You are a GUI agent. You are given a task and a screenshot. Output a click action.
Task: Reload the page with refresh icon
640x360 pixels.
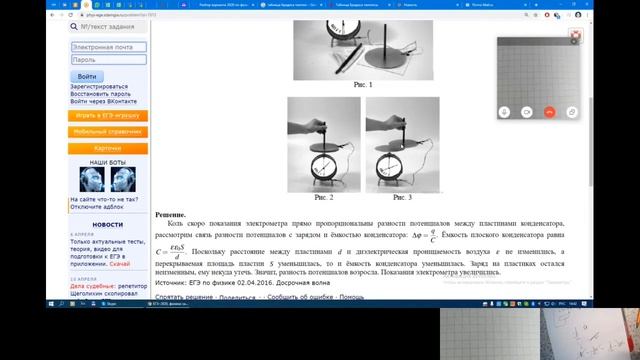coord(71,15)
